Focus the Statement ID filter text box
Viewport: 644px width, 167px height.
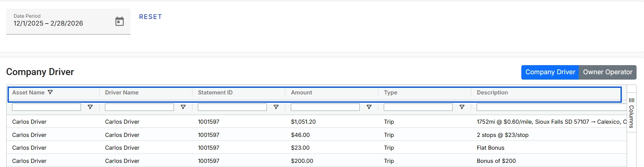(x=233, y=107)
